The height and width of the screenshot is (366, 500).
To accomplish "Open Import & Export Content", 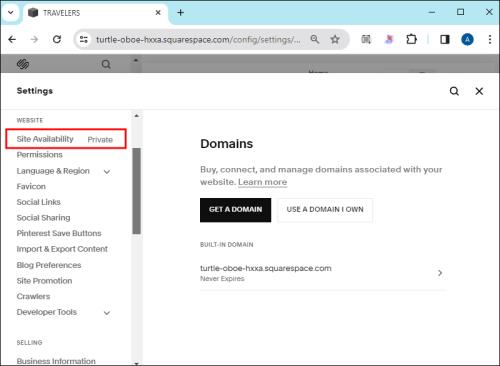I will coord(62,249).
